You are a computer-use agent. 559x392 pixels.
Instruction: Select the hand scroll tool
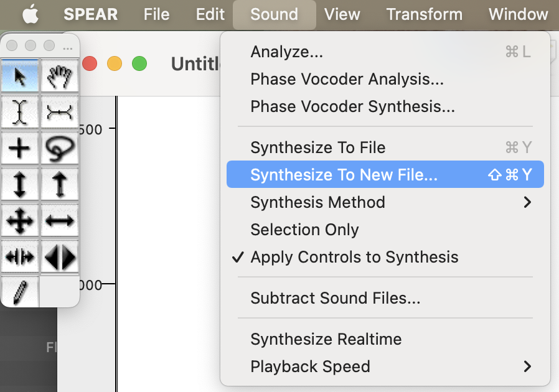coord(60,77)
